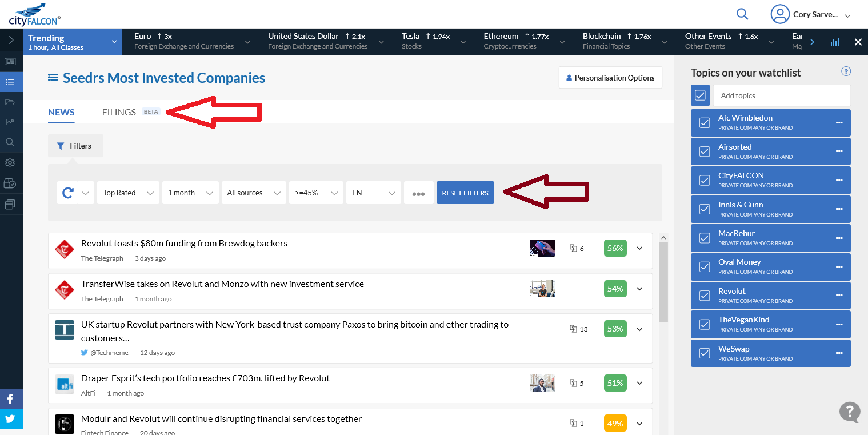Viewport: 868px width, 435px height.
Task: Open the more options dots for WeSwap
Action: coord(839,353)
